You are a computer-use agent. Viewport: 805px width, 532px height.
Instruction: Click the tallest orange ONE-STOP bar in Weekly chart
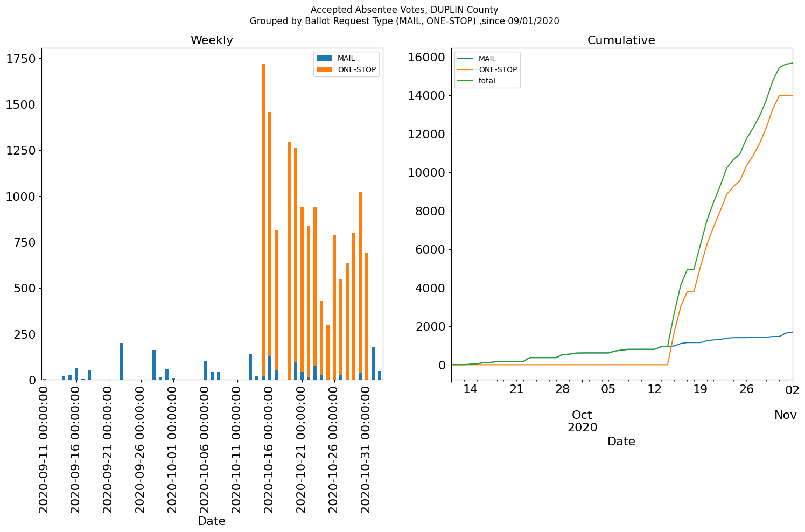click(263, 220)
